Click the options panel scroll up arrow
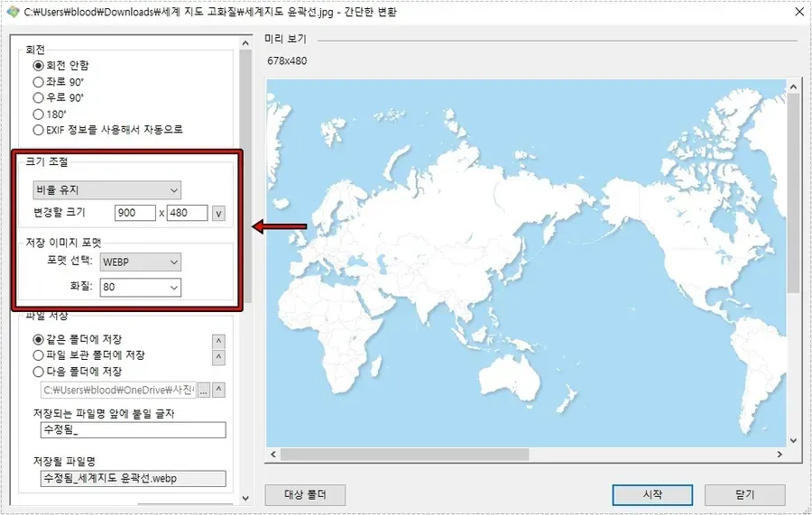 point(245,43)
